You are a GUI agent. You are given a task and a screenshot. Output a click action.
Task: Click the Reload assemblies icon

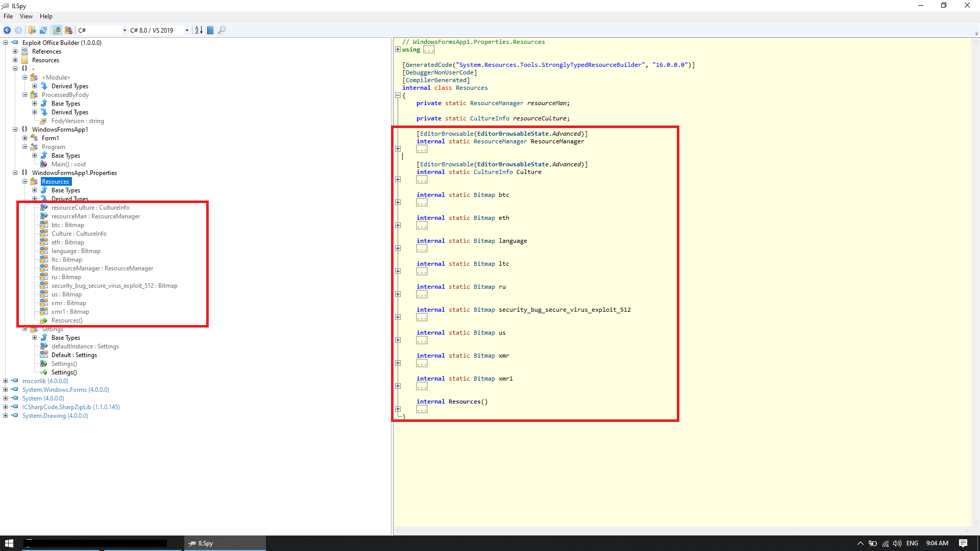(43, 30)
